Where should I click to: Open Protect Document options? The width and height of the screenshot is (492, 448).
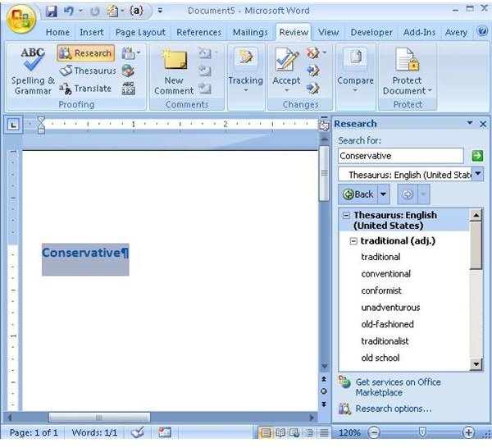tap(407, 71)
